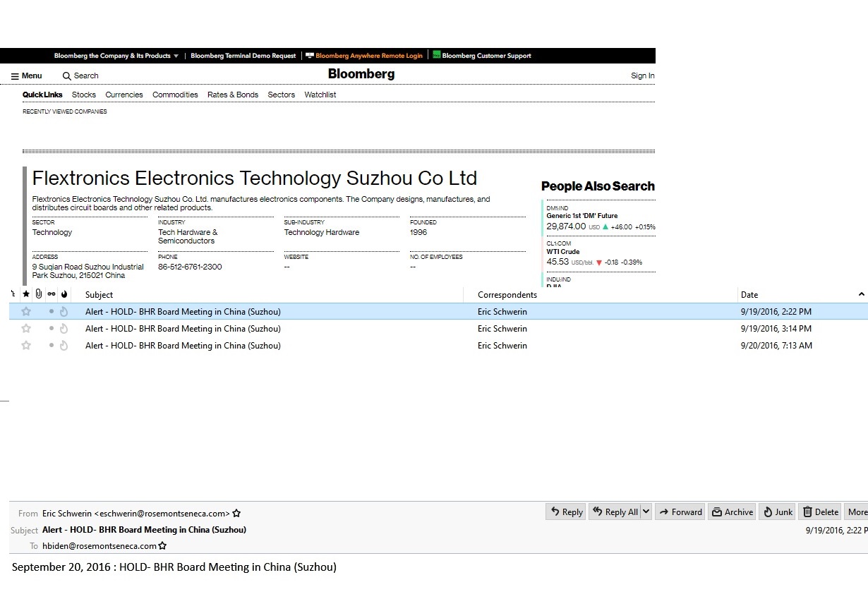Click the Flextronics Electronics Technology Suzhou title
This screenshot has width=868, height=611.
point(255,178)
